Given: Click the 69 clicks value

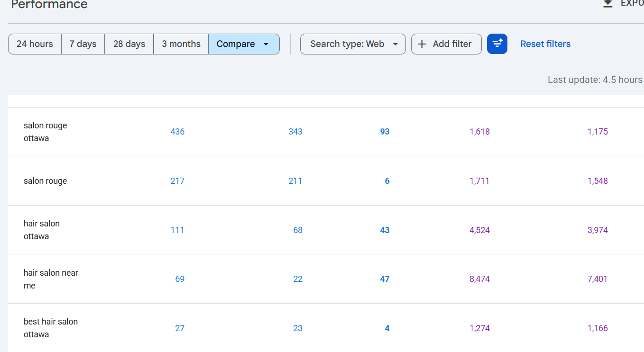Looking at the screenshot, I should pyautogui.click(x=180, y=279).
